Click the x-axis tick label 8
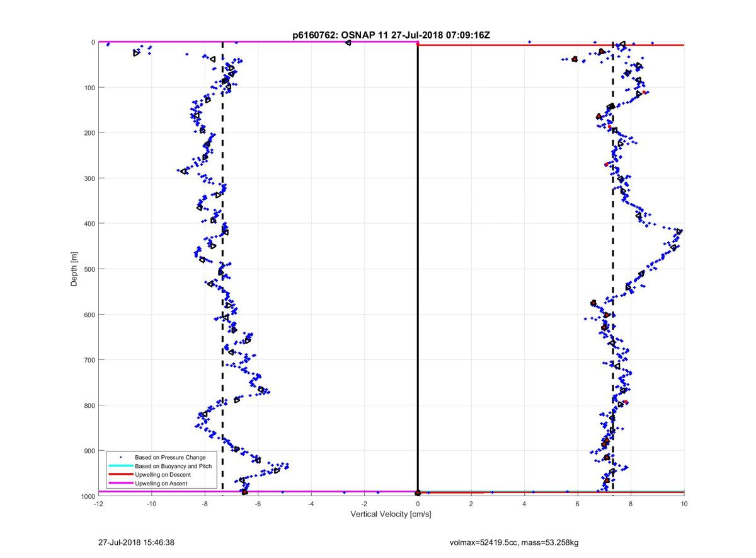Screen dimensions: 756x558 pos(631,503)
